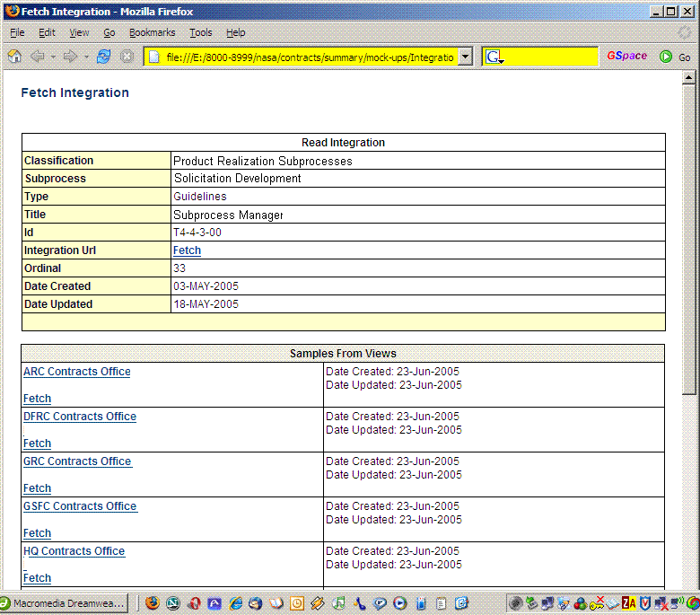700x615 pixels.
Task: Click the blue shield V tray icon
Action: tap(645, 604)
